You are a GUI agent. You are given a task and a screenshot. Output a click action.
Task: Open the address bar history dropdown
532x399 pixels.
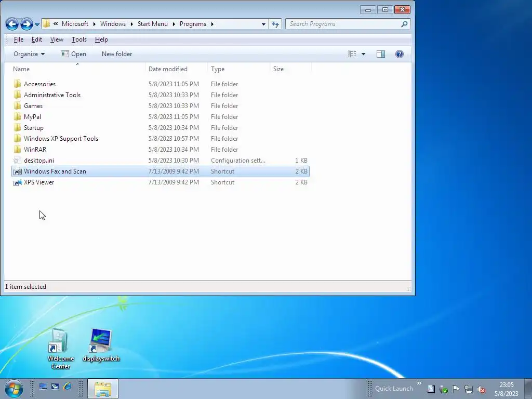(x=263, y=24)
